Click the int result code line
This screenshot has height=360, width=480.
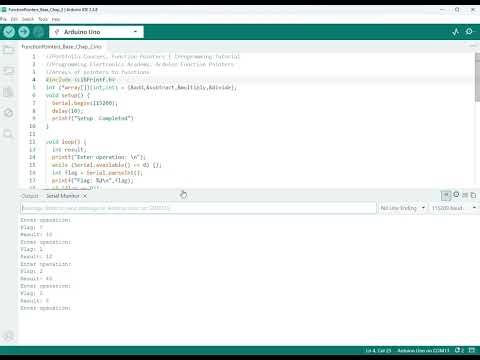click(x=69, y=149)
